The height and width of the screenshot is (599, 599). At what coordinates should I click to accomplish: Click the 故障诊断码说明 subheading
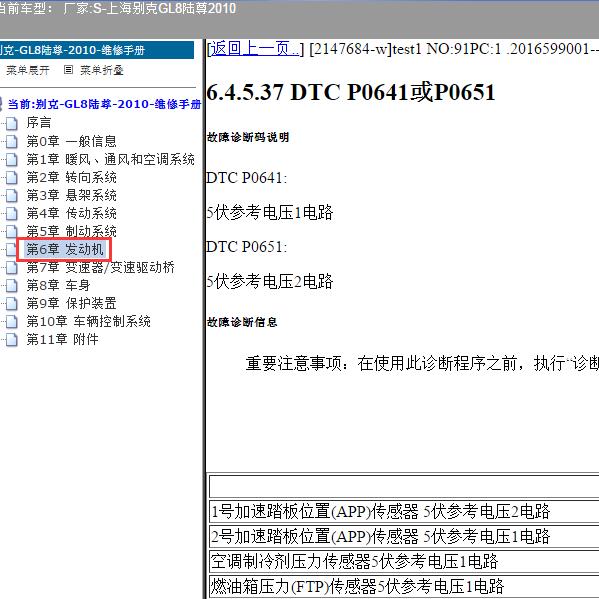pos(248,137)
